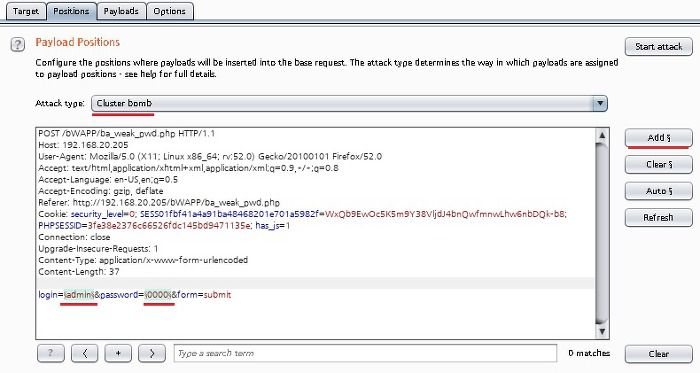
Task: Go to previous search match arrow
Action: 84,353
